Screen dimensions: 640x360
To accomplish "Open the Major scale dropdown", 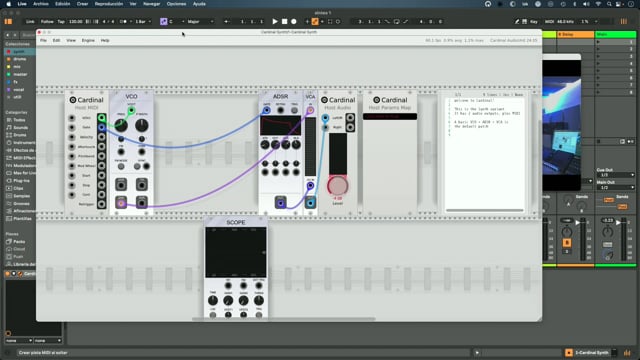I will click(200, 22).
